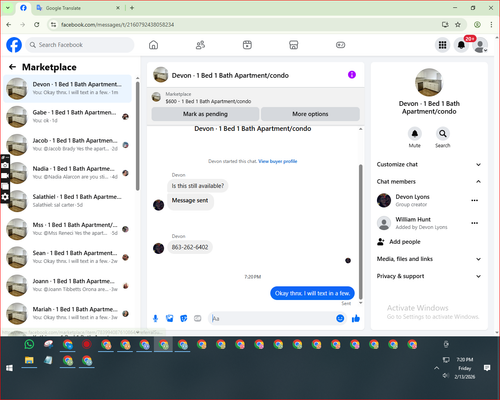Choose a GIF icon in composer
Image resolution: width=500 pixels, height=400 pixels.
tap(198, 318)
